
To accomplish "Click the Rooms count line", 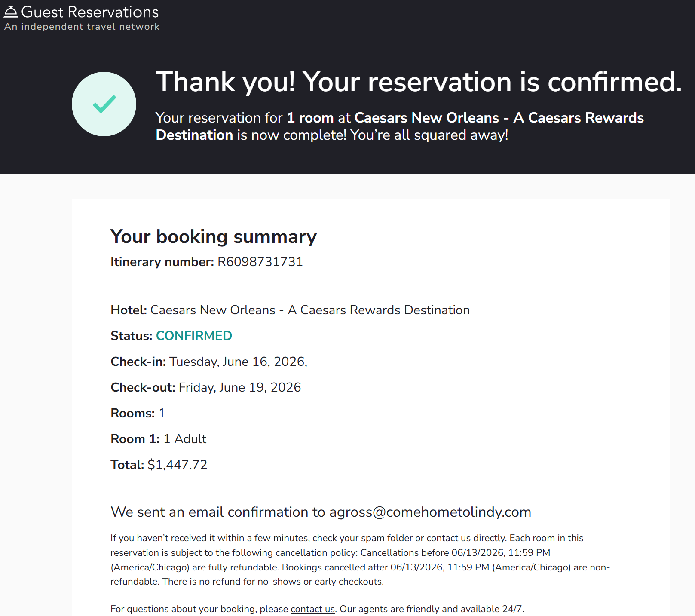I will [x=138, y=413].
